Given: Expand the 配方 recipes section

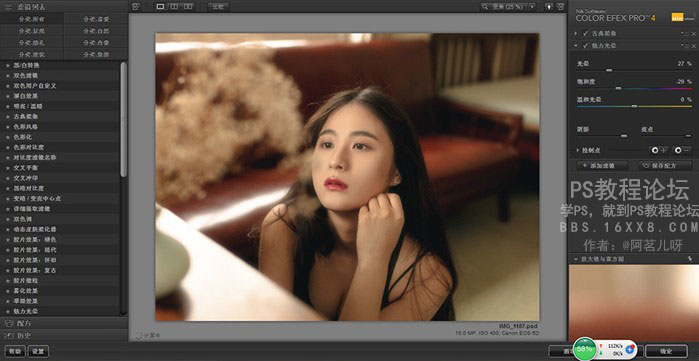Looking at the screenshot, I should coord(64,323).
